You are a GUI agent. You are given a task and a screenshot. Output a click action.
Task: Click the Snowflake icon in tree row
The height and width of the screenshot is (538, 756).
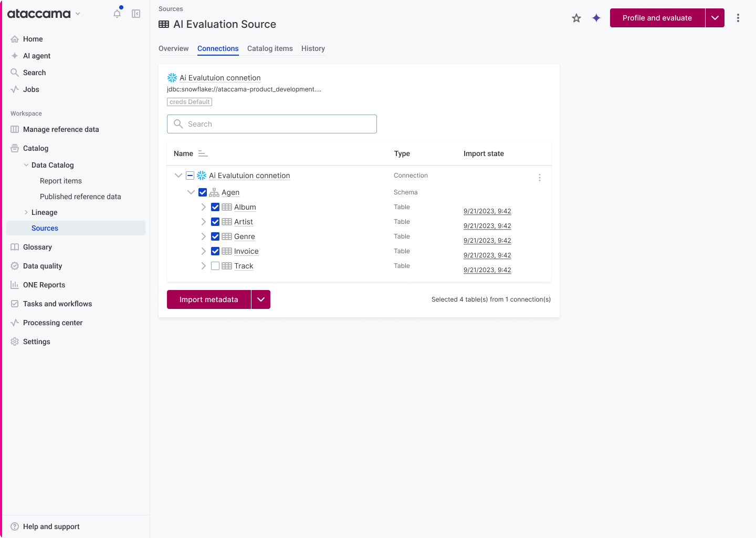pyautogui.click(x=202, y=175)
